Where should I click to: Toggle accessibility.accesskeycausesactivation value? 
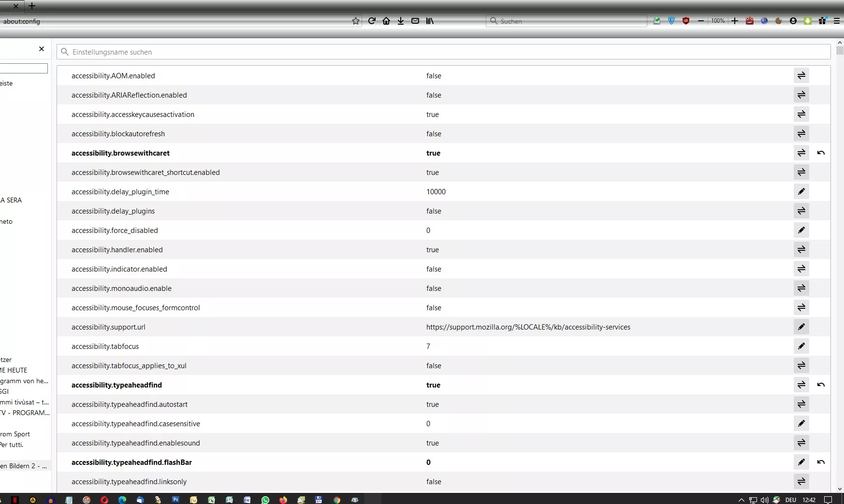(x=801, y=114)
